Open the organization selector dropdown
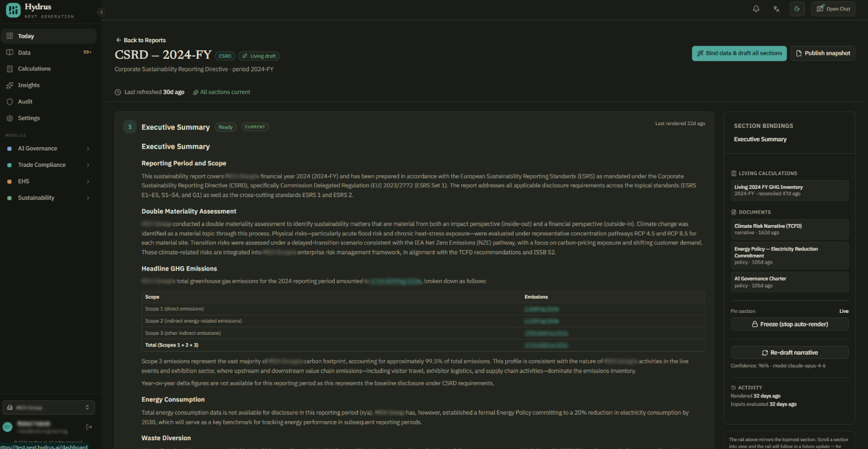The height and width of the screenshot is (449, 868). coord(48,407)
